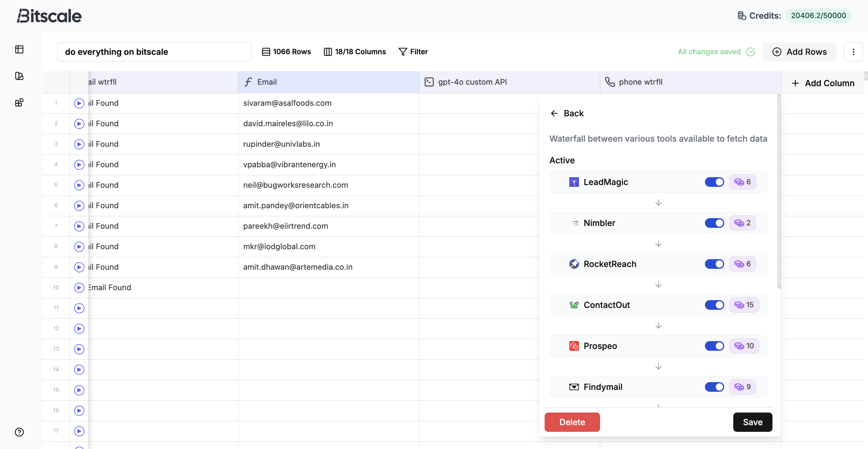Click the Add Rows button
Screen dimensions: 868x449
tap(799, 52)
